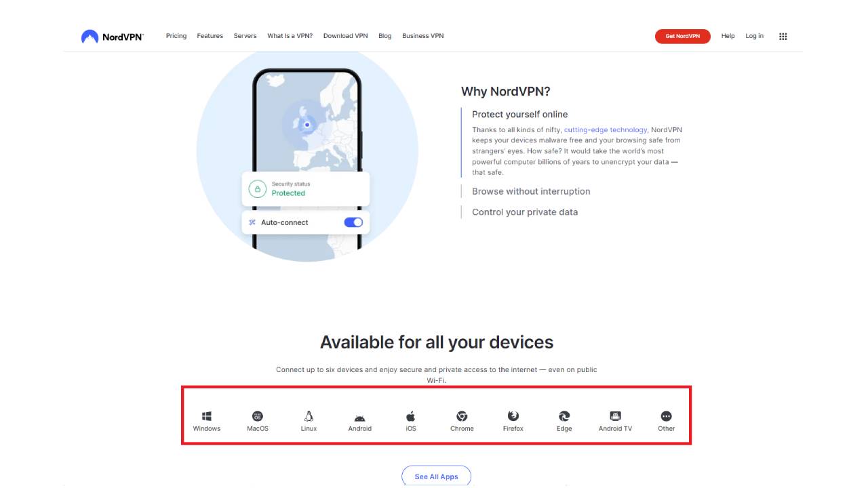Screen dimensions: 868x488
Task: Choose the MacOS platform icon
Action: (x=258, y=416)
